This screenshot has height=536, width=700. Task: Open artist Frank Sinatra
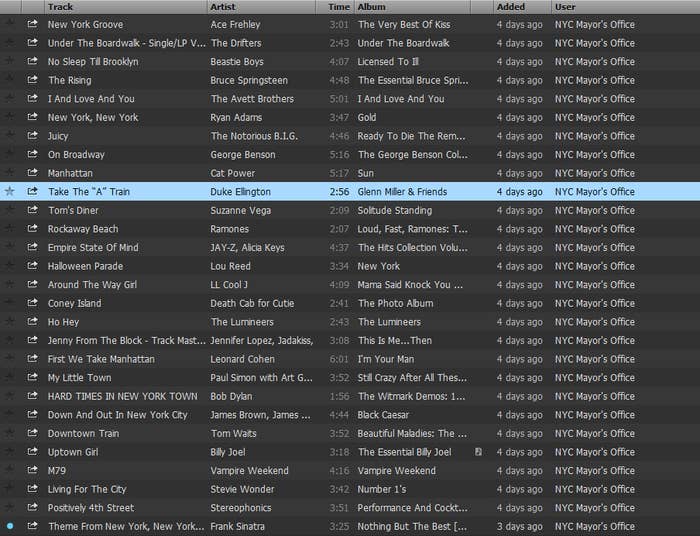click(238, 526)
